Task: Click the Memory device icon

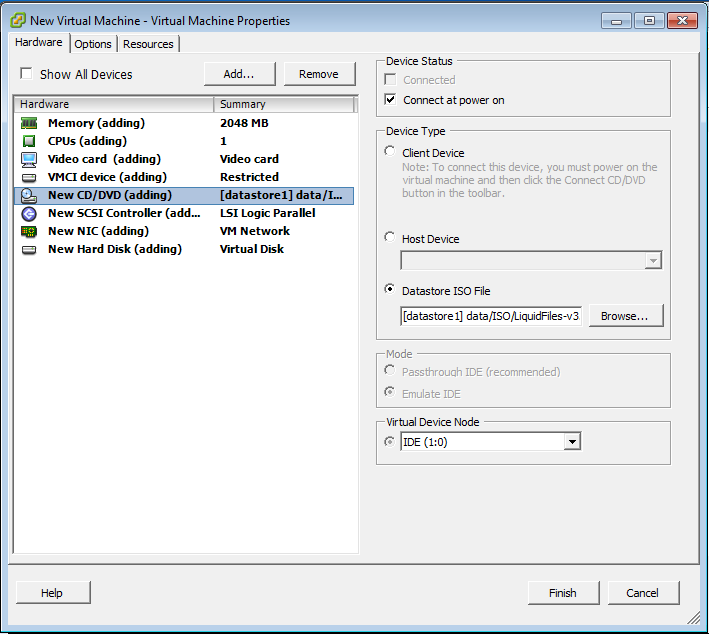Action: click(x=29, y=123)
